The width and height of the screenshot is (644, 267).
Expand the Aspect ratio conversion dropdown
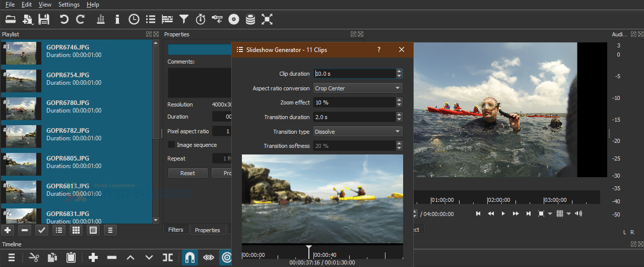358,88
